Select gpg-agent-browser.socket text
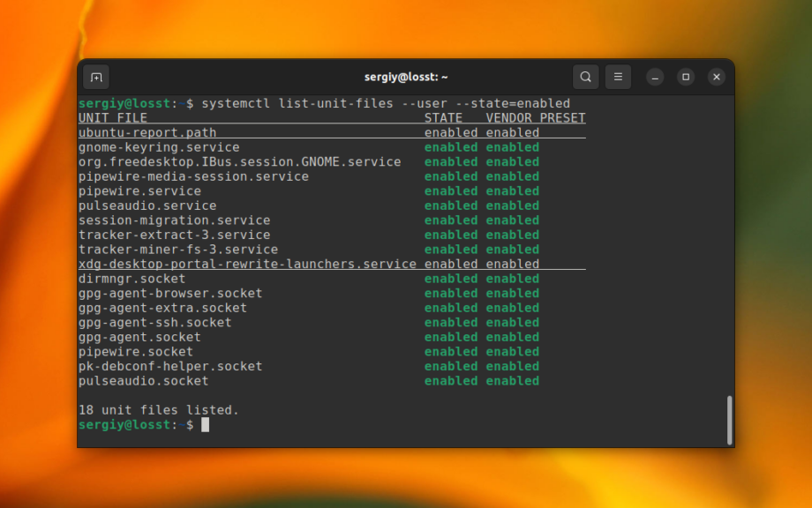 (170, 293)
